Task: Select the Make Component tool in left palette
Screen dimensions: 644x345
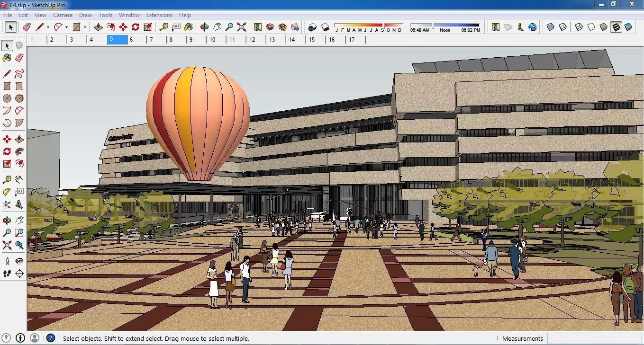Action: (x=19, y=45)
